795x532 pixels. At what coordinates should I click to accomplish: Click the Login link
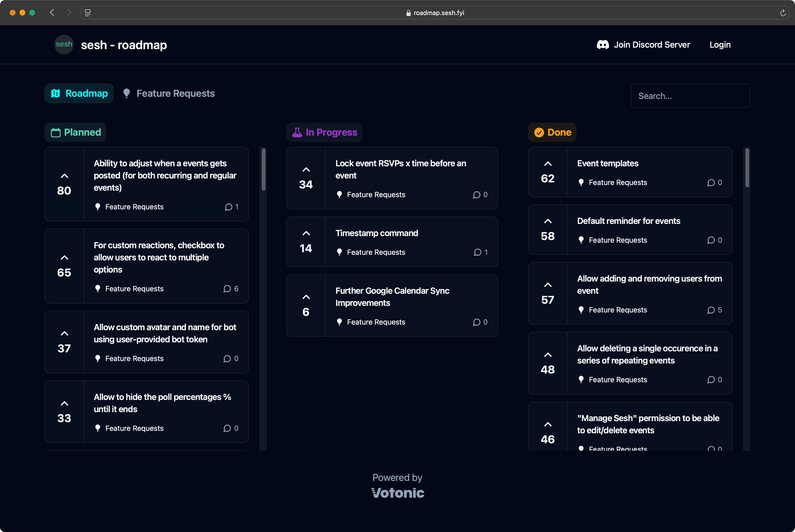click(x=720, y=44)
